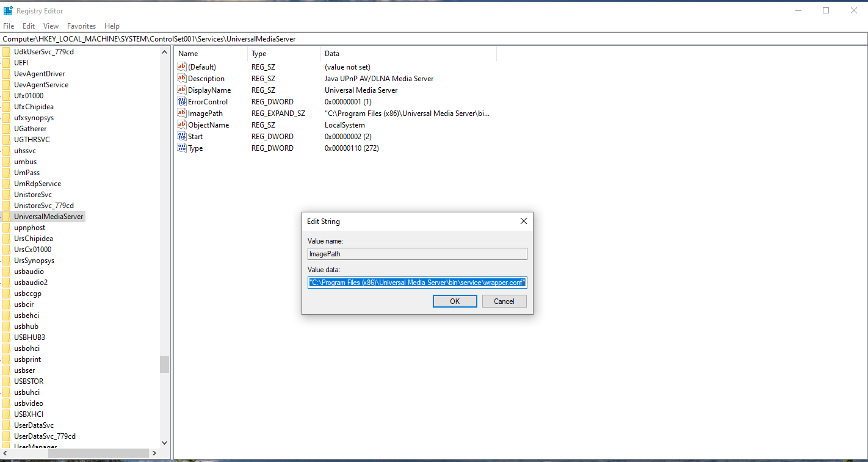Click the binary icon beside ErrorControl value
This screenshot has height=462, width=868.
click(181, 101)
